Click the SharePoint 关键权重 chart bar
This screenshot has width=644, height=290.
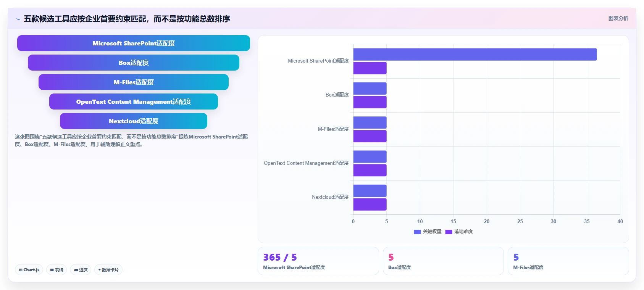[x=475, y=54]
